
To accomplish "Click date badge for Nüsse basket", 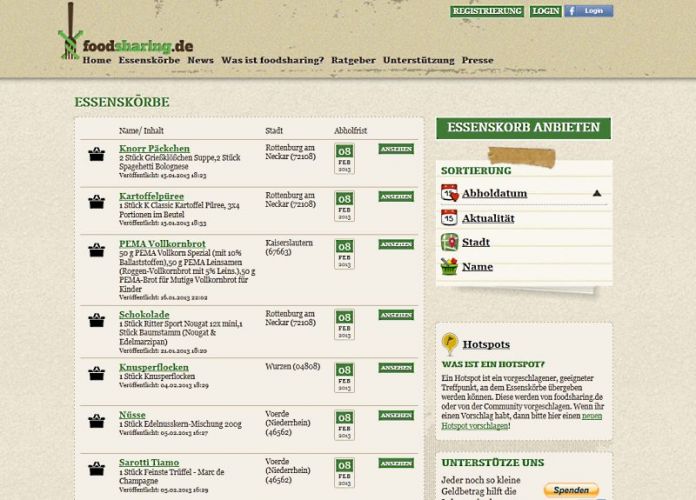I will [x=344, y=425].
